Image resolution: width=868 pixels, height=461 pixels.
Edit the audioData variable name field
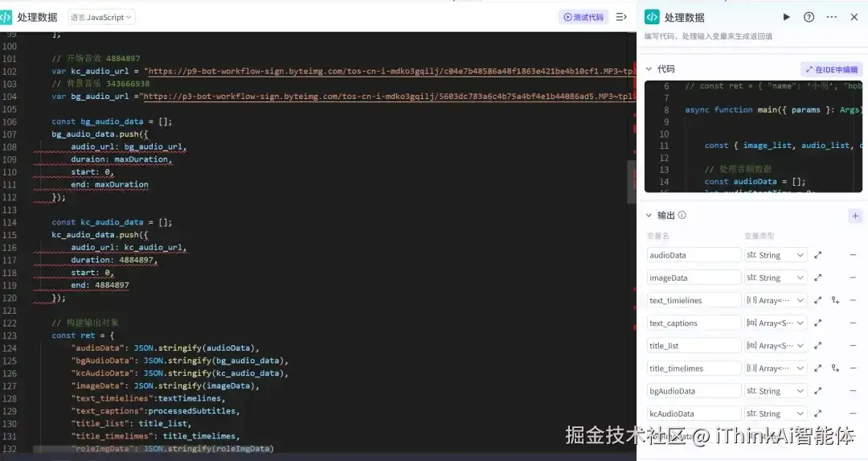pyautogui.click(x=694, y=255)
